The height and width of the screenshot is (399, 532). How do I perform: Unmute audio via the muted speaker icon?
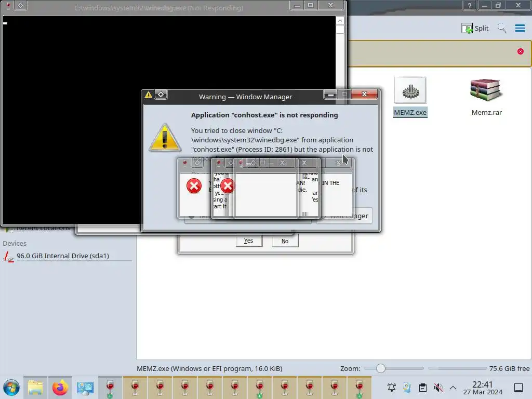coord(438,388)
